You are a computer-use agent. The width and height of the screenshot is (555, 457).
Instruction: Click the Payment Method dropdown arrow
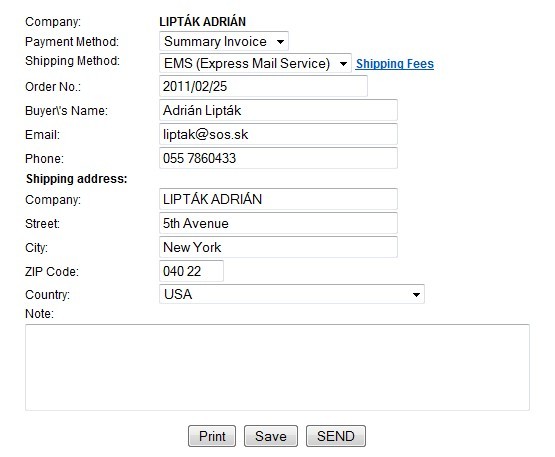[280, 42]
